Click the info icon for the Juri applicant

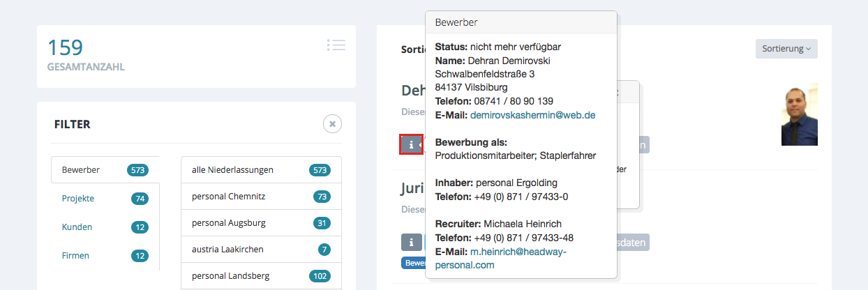pos(411,243)
